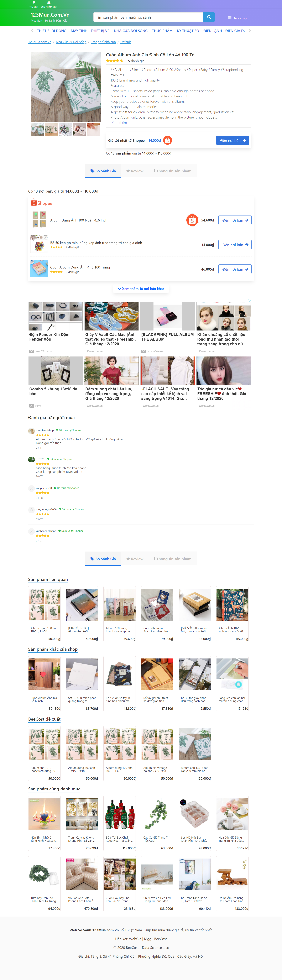Screen dimensions: 282x980
Task: Open the Máy Tính - Thiết Bị VP category
Action: point(90,31)
